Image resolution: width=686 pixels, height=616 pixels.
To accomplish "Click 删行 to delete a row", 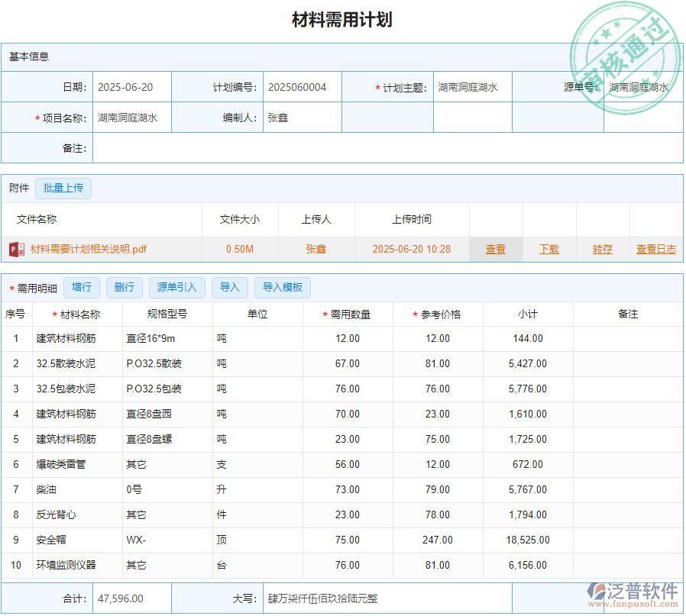I will (124, 288).
